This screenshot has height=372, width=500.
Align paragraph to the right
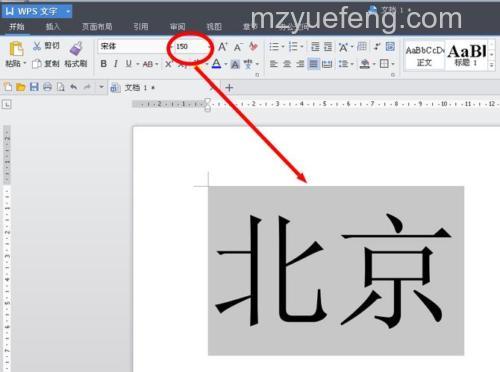click(300, 64)
